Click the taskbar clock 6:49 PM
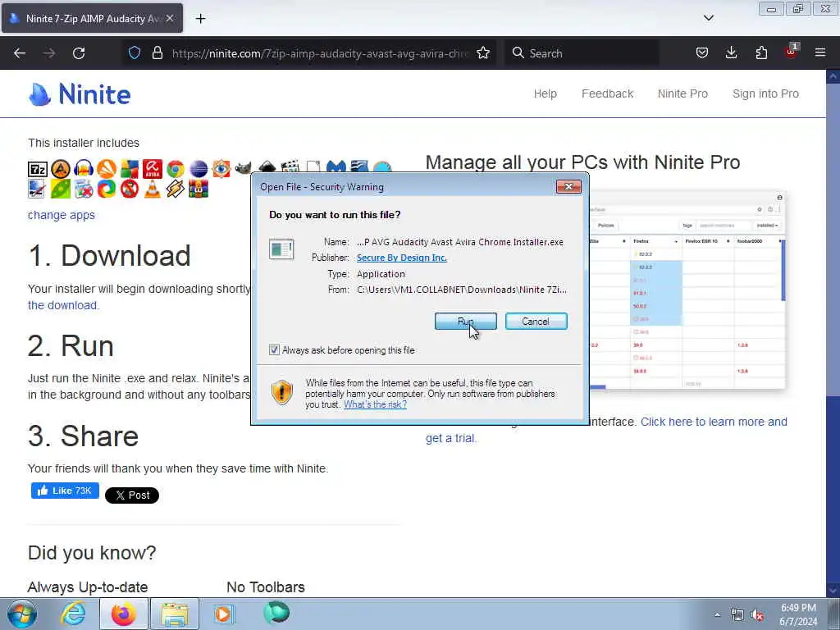This screenshot has width=840, height=630. (798, 608)
